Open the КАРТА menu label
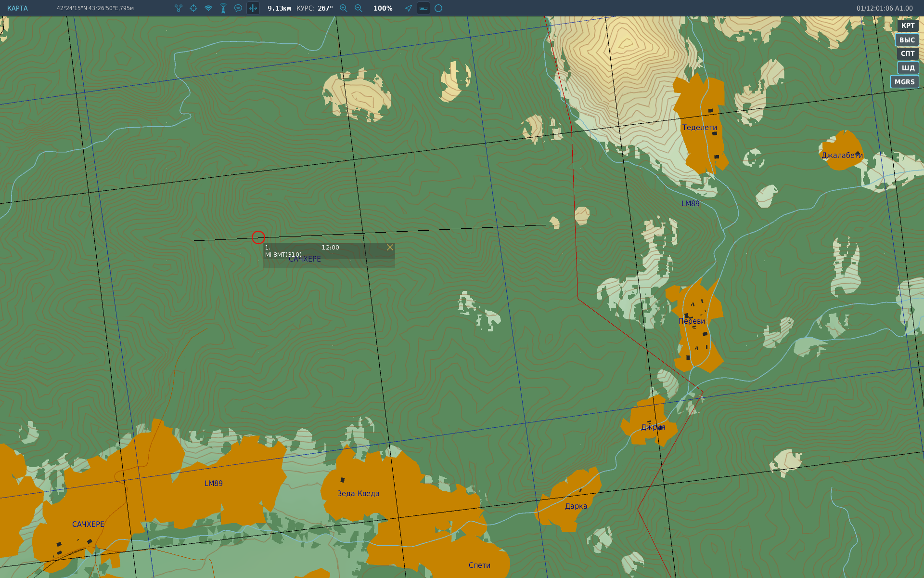 coord(17,8)
